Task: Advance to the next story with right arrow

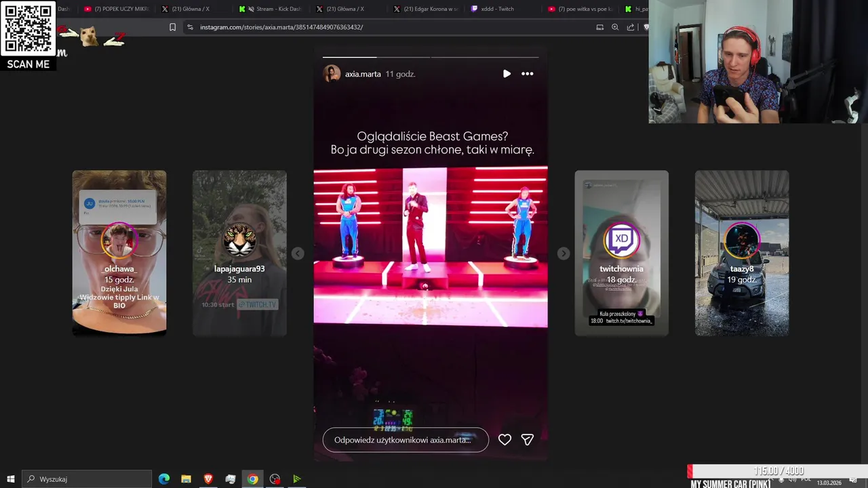Action: (564, 253)
